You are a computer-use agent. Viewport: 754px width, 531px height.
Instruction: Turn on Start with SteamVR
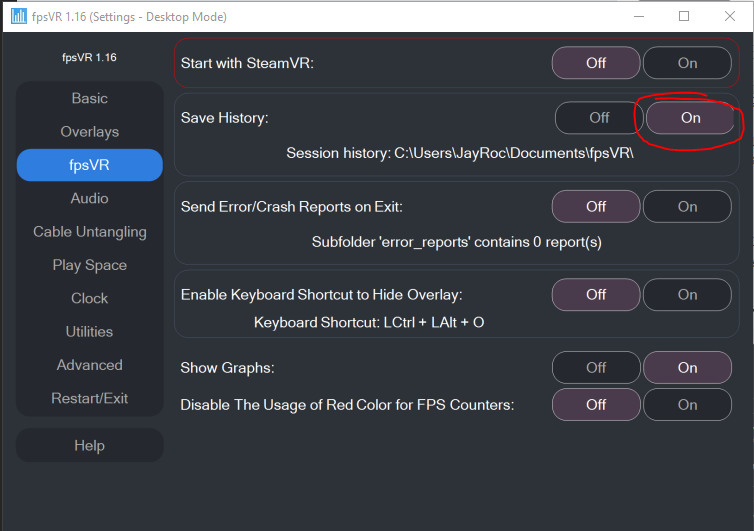pos(687,63)
